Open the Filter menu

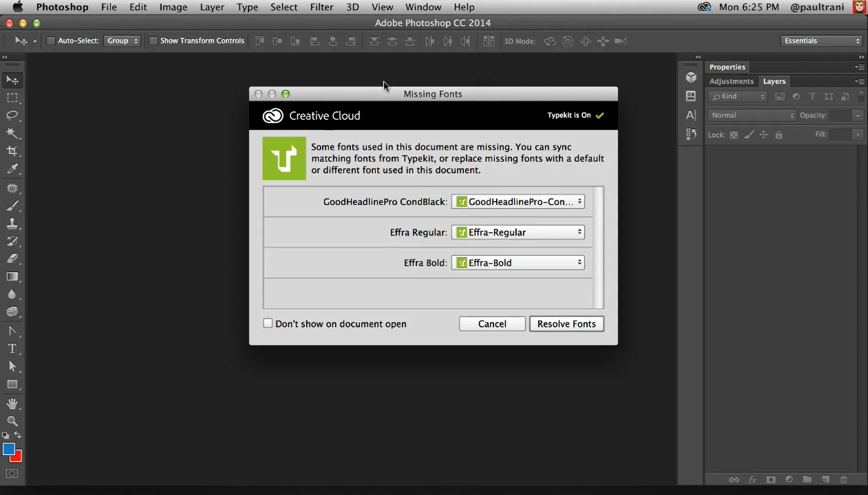click(x=321, y=7)
